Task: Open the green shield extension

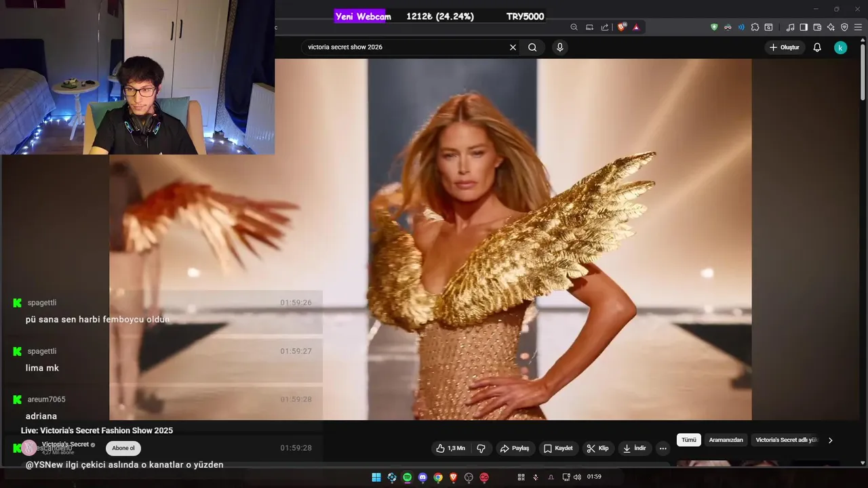Action: pos(714,27)
